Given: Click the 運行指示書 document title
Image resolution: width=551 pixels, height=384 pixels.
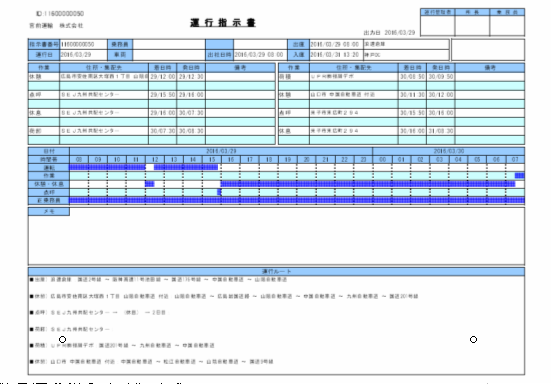Looking at the screenshot, I should [223, 23].
